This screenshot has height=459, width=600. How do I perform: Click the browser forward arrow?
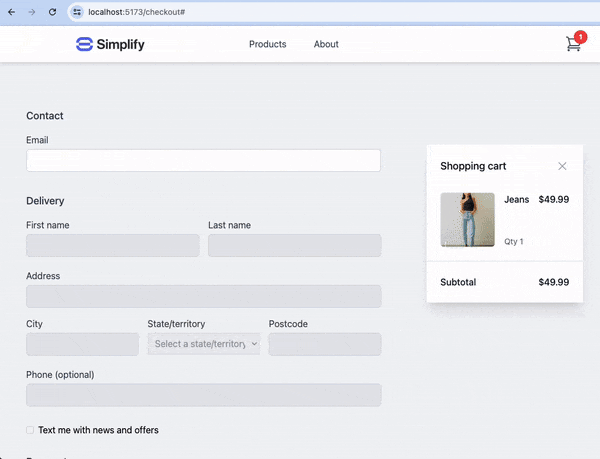[32, 12]
